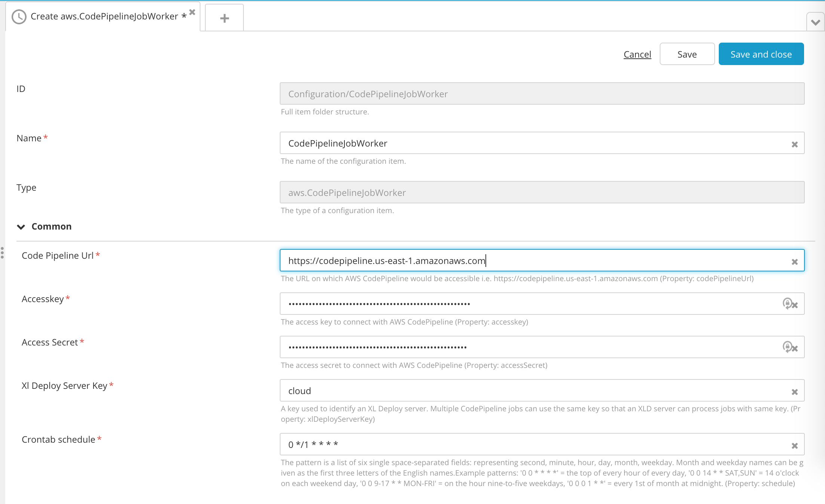
Task: Click the 'The name of the configuration item.' hint
Action: click(343, 161)
